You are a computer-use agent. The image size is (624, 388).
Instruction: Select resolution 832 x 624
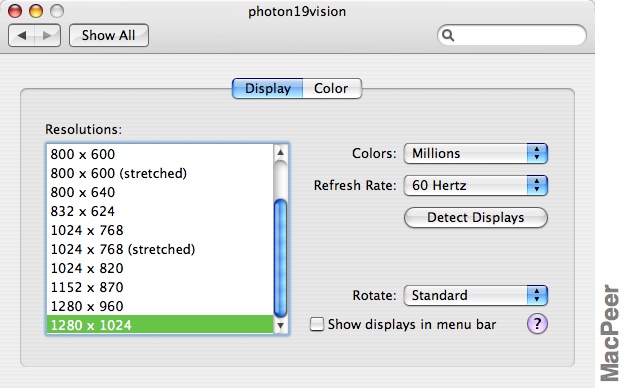[160, 211]
